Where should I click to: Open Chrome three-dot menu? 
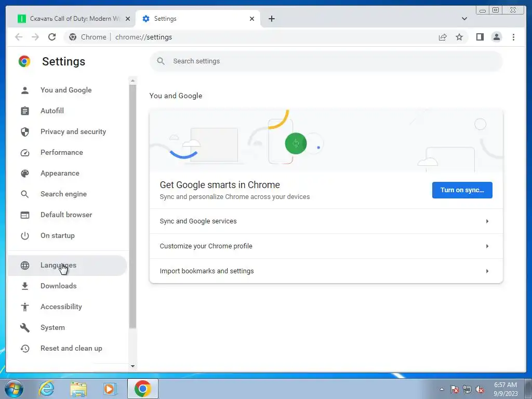coord(513,37)
